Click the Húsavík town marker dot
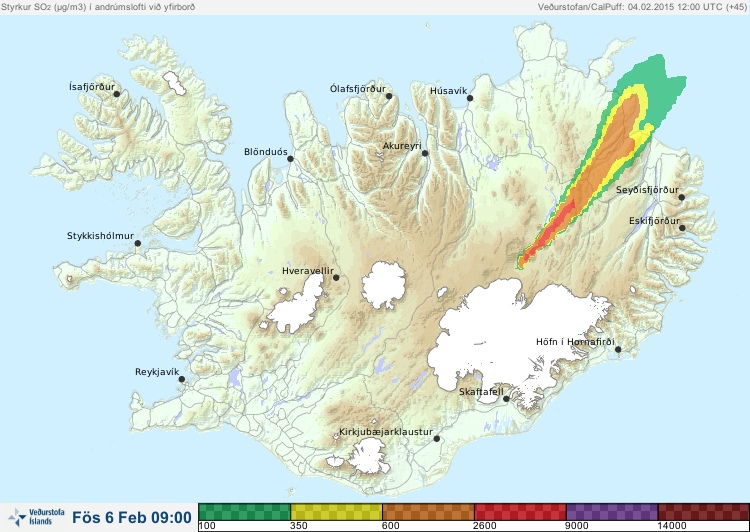Viewport: 750px width, 532px height. point(470,98)
